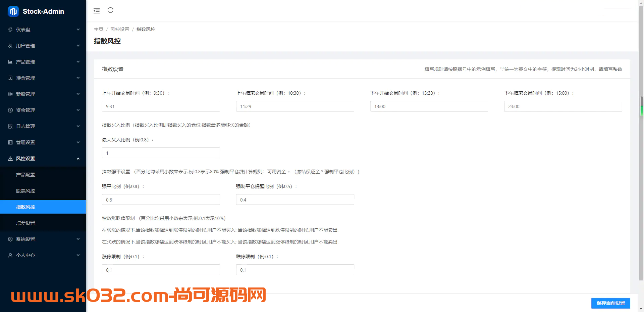This screenshot has width=644, height=312.
Task: Expand the 产品管理 menu chevron
Action: (78, 62)
